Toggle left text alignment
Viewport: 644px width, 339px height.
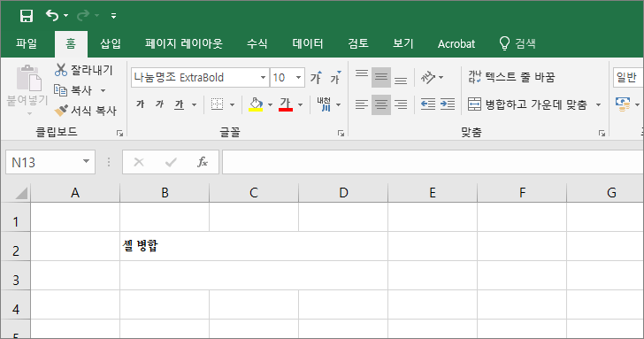362,104
